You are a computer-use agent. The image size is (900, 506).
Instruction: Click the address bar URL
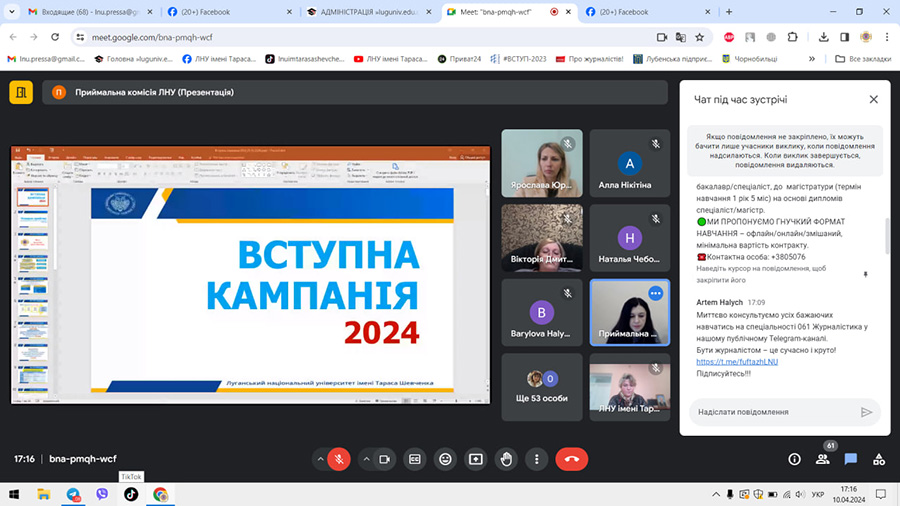pos(152,37)
